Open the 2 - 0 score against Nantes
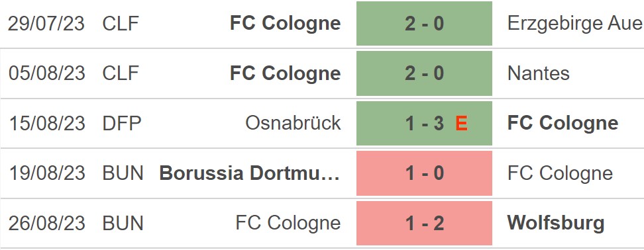 [x=424, y=73]
